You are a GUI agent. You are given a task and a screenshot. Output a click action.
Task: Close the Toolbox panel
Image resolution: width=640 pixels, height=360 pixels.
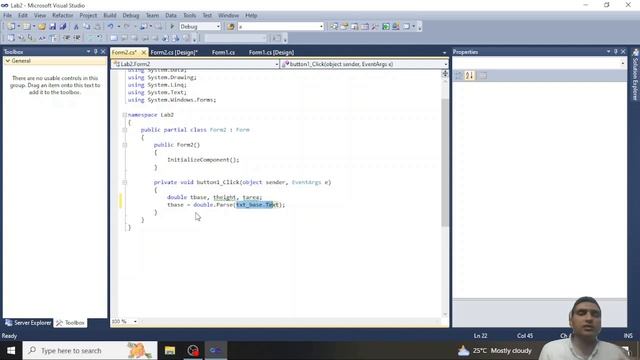[103, 51]
